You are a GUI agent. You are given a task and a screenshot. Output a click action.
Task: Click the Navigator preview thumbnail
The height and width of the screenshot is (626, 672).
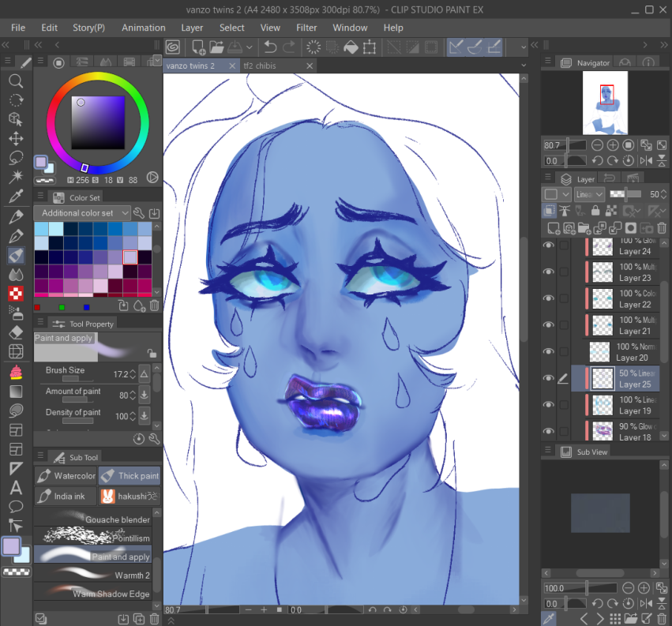point(605,103)
